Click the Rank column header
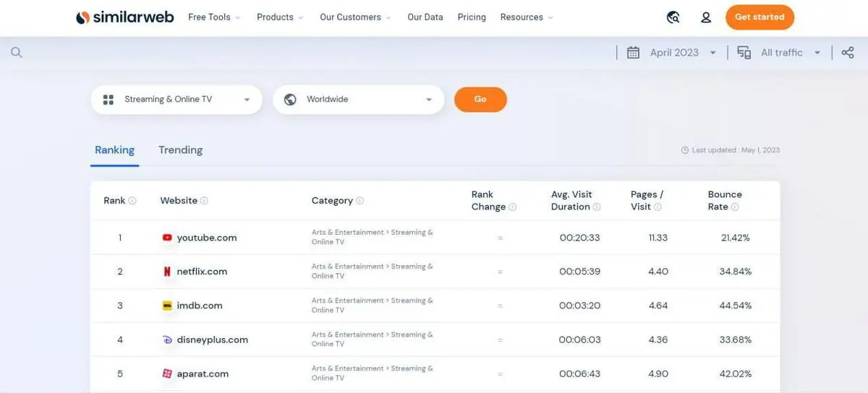868x393 pixels. [114, 201]
